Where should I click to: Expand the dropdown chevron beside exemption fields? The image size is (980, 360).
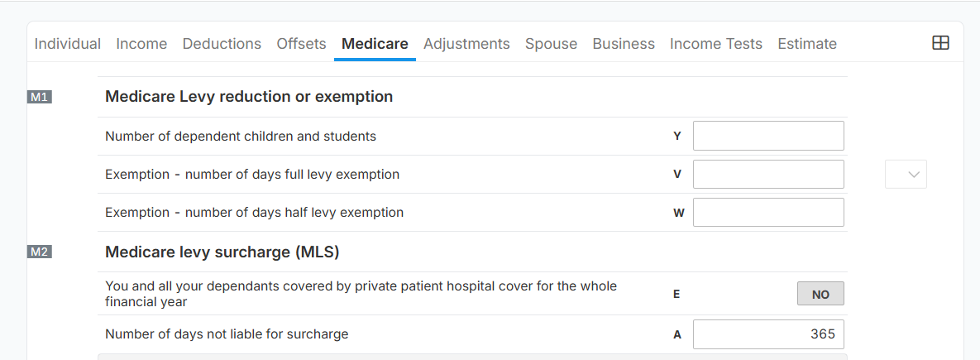pos(906,175)
